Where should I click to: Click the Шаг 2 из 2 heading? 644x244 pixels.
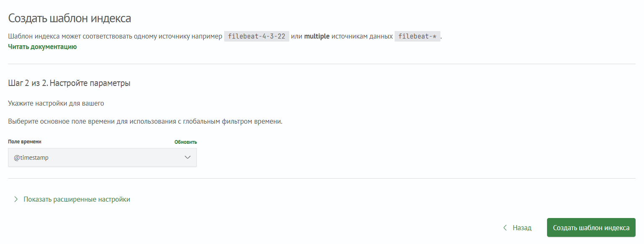click(x=69, y=83)
